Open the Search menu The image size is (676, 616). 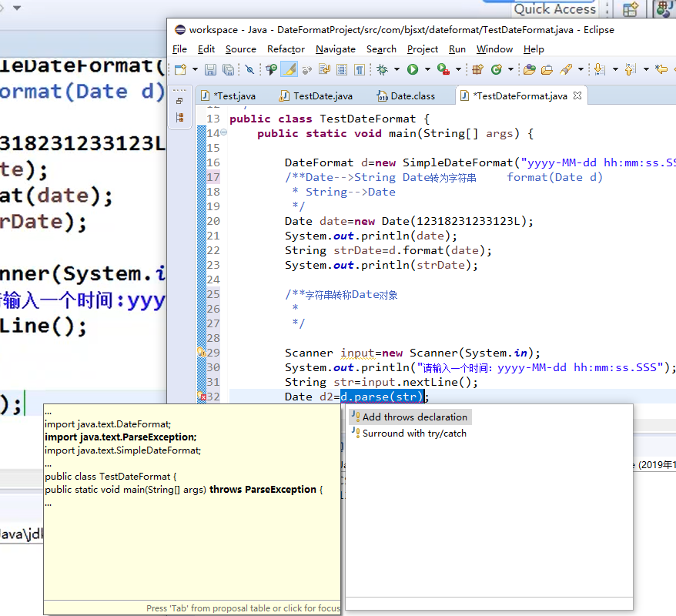pyautogui.click(x=381, y=49)
